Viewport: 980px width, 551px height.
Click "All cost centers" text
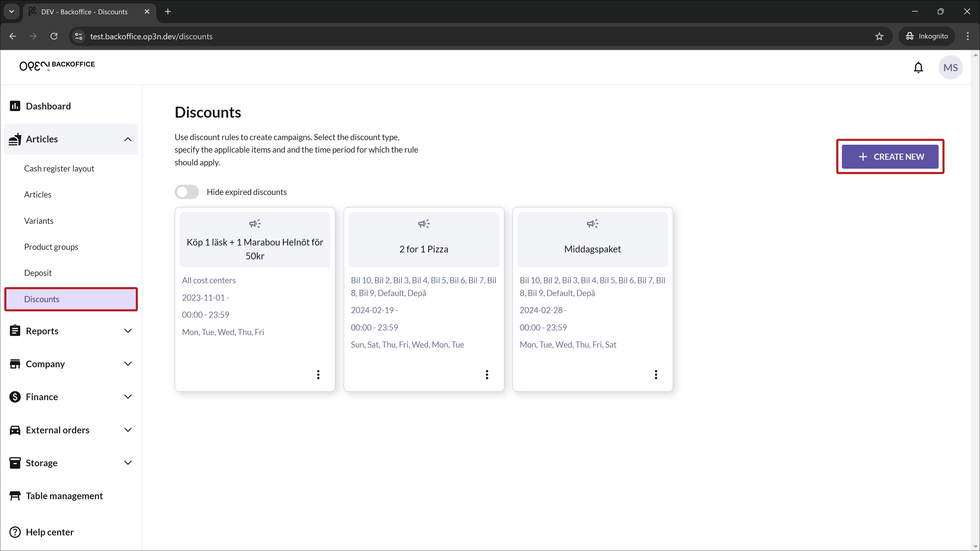(209, 280)
